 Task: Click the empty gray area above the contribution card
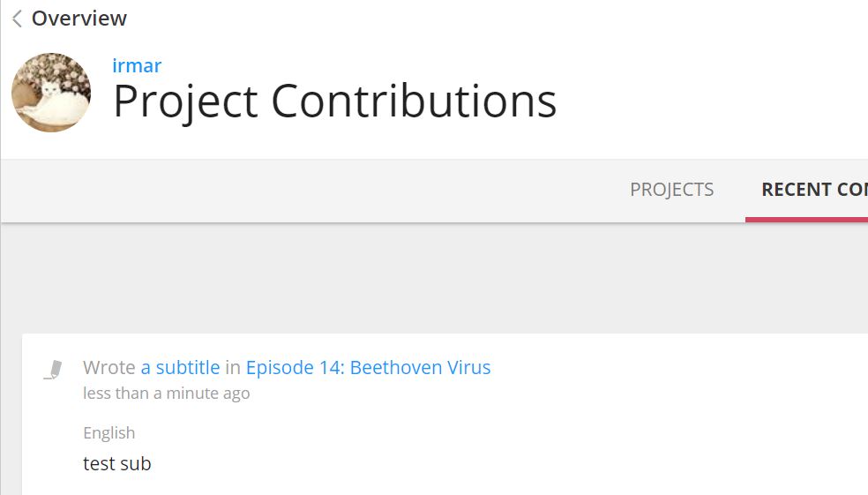pyautogui.click(x=434, y=278)
